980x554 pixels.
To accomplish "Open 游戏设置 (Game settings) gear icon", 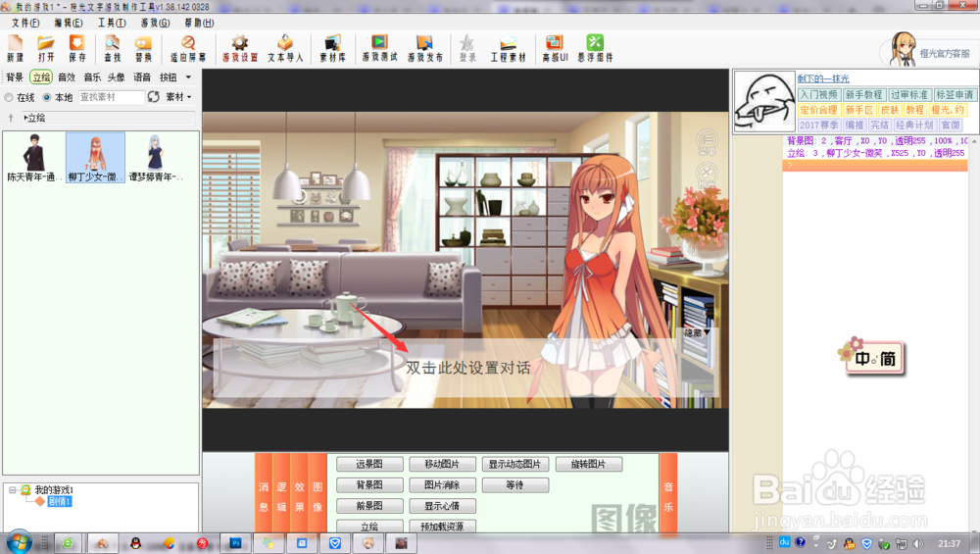I will (240, 48).
